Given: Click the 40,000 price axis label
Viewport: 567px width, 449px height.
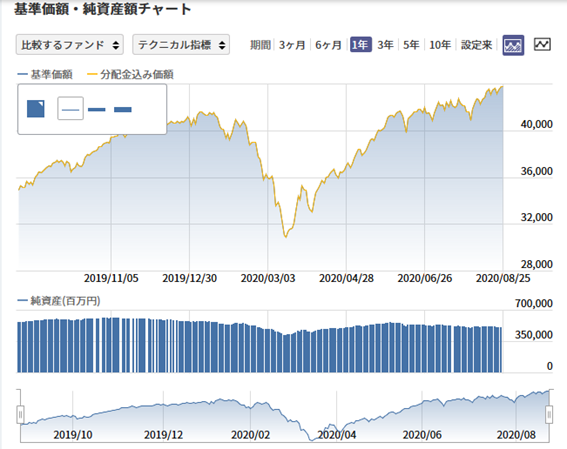Looking at the screenshot, I should (537, 124).
